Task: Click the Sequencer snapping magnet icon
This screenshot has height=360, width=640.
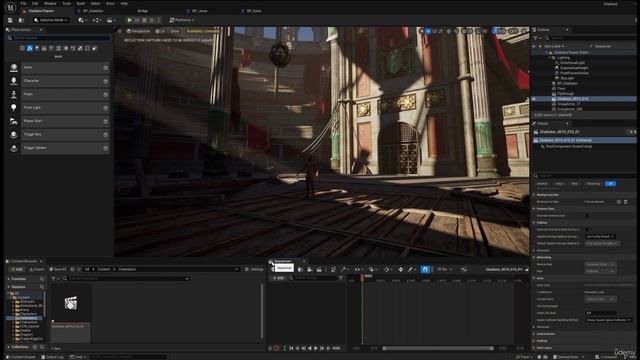Action: click(x=425, y=269)
